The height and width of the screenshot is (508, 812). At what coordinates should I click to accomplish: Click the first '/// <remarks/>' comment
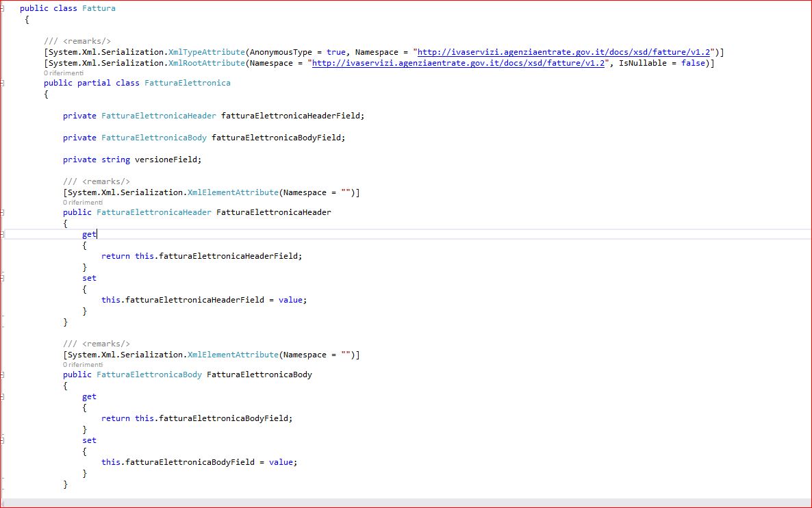tap(77, 42)
